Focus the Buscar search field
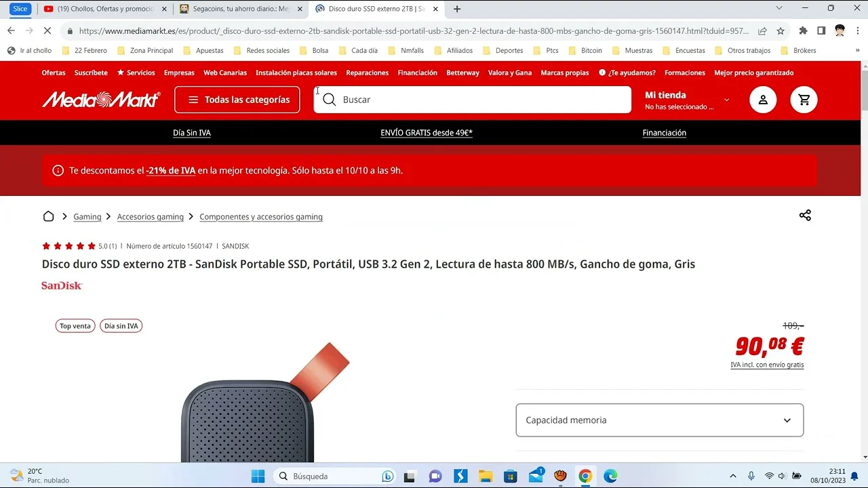Image resolution: width=868 pixels, height=488 pixels. (x=473, y=100)
